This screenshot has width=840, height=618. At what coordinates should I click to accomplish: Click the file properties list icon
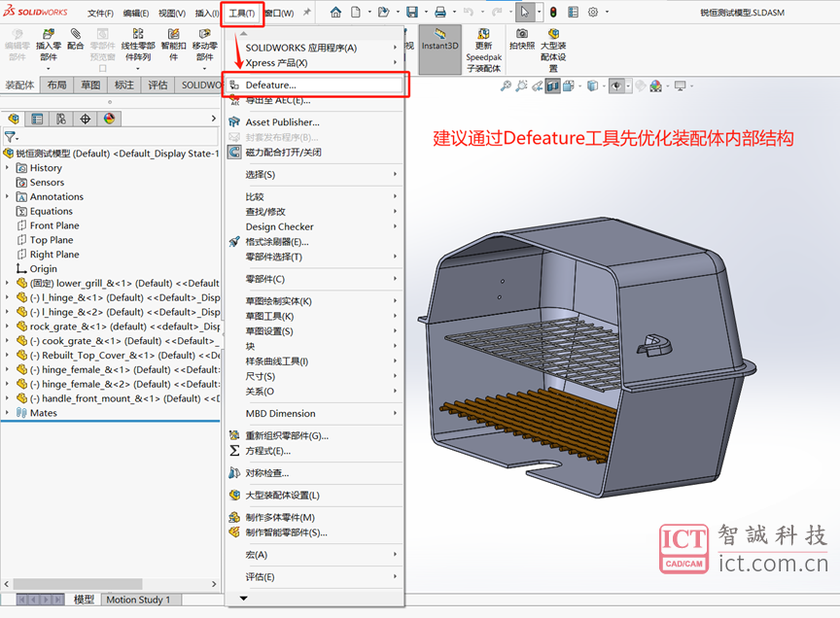574,12
